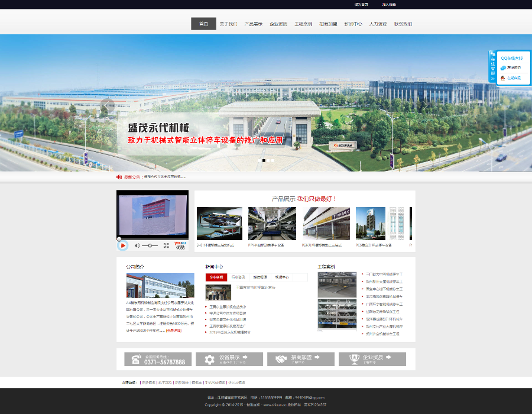Click the telephone hotline icon
Image resolution: width=532 pixels, height=414 pixels.
136,359
